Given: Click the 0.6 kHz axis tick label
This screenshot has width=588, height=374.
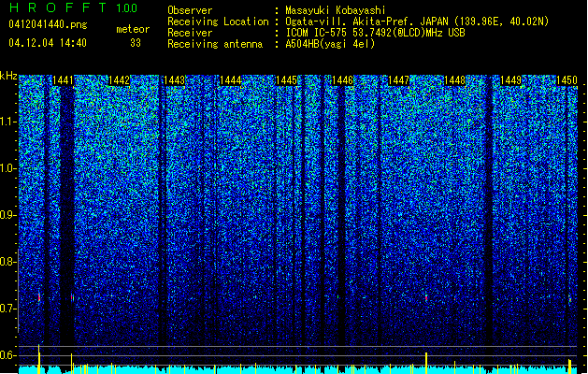Looking at the screenshot, I should [8, 355].
